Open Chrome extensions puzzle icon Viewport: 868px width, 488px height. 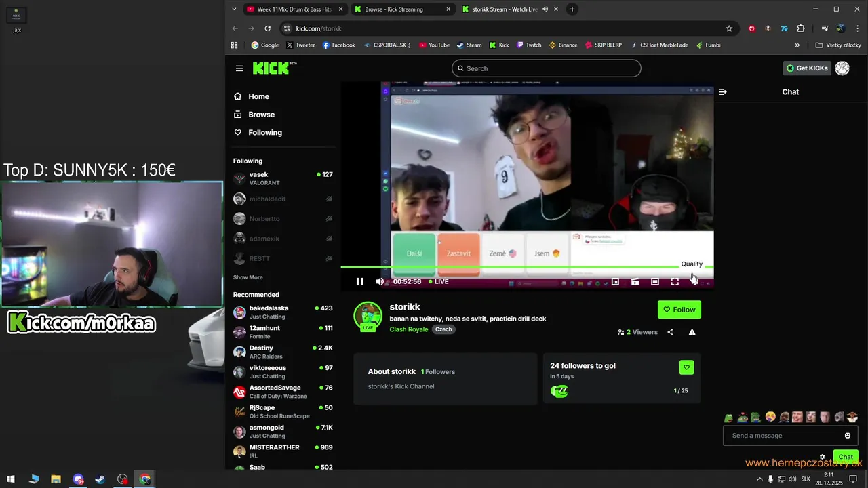(801, 28)
